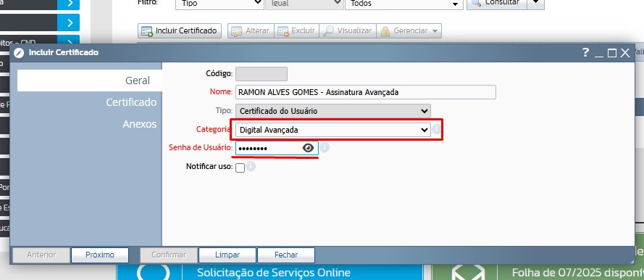Image resolution: width=644 pixels, height=280 pixels.
Task: Click the Solicitação de Serviços Online tile
Action: 269,272
